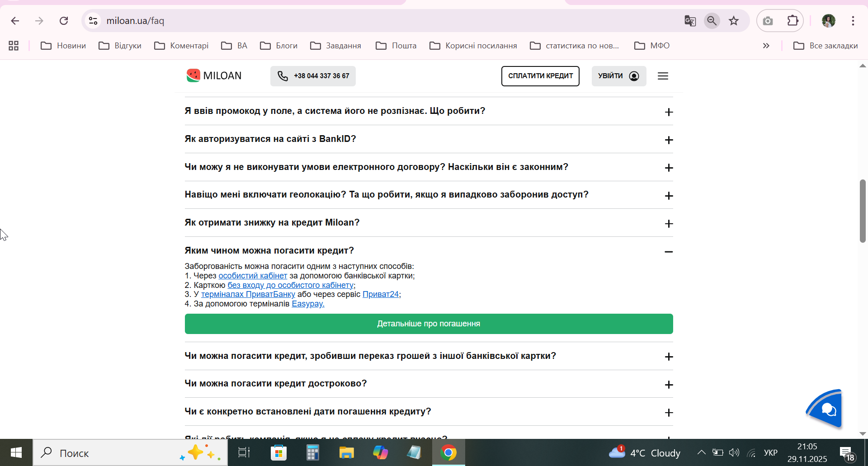Open the Все закладки folder
The height and width of the screenshot is (466, 868).
click(826, 46)
